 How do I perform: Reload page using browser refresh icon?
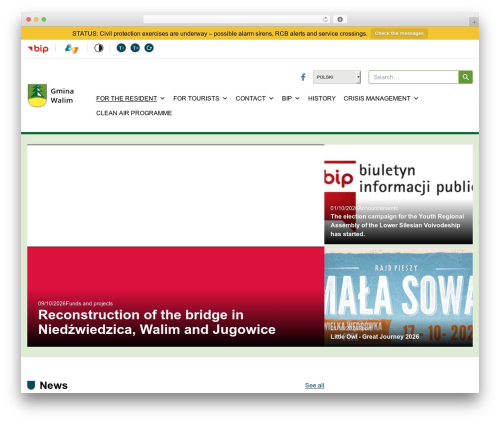(325, 19)
